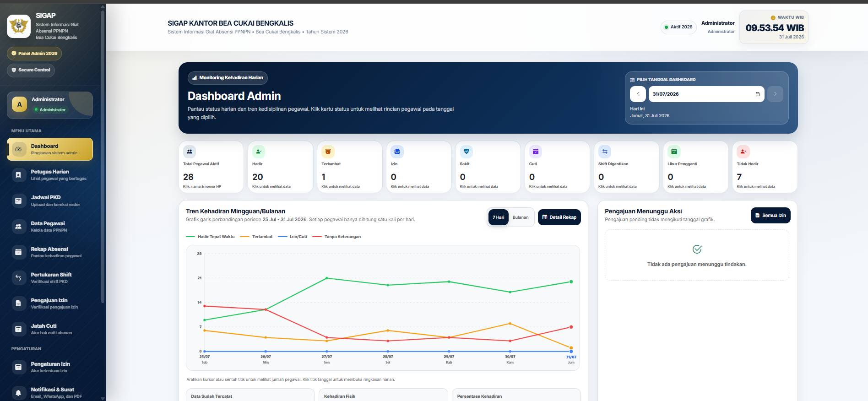Click the SIGAP Bea Cukai logo
The height and width of the screenshot is (401, 868).
coord(19,26)
